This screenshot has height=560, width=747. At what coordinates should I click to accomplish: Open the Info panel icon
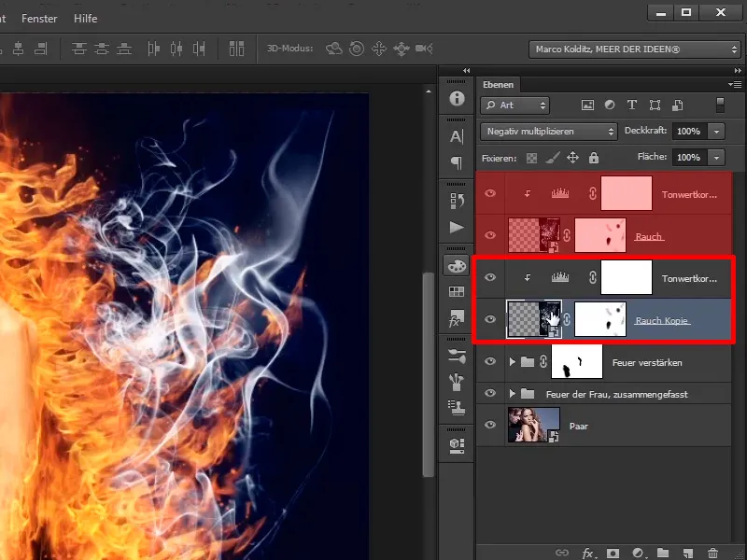point(457,98)
